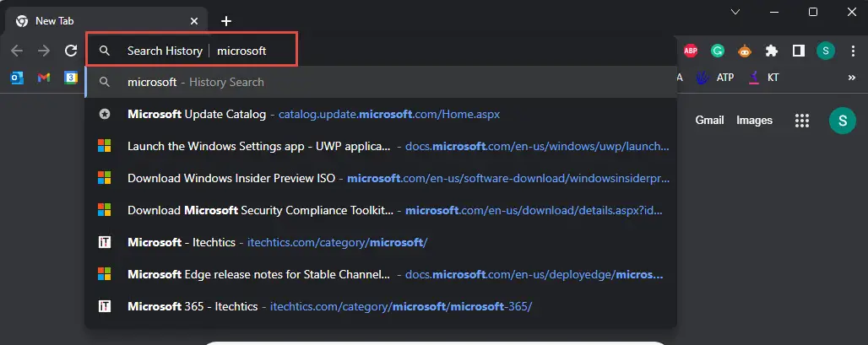Close the New Tab tab

pos(194,21)
